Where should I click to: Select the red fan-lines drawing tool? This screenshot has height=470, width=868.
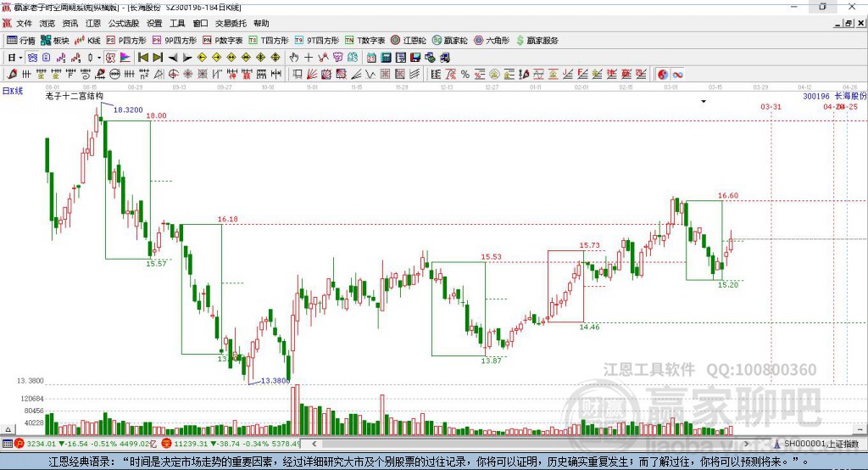pyautogui.click(x=312, y=75)
